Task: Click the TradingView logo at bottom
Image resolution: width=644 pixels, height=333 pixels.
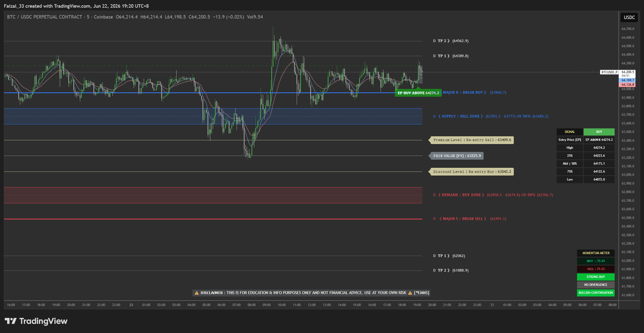Action: coord(36,321)
